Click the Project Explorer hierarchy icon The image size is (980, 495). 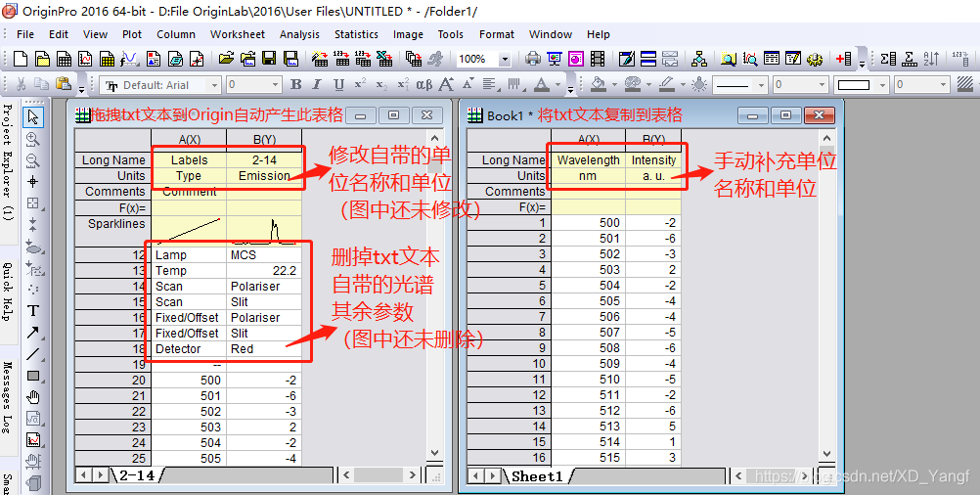699,60
